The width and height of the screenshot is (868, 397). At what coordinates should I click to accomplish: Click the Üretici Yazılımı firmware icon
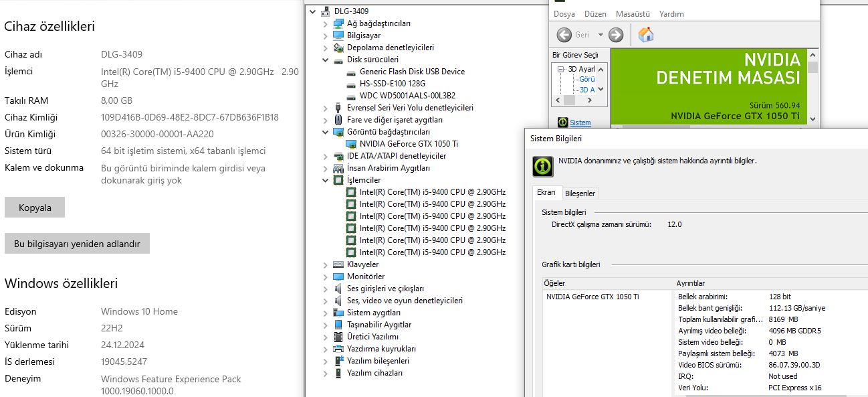coord(338,337)
